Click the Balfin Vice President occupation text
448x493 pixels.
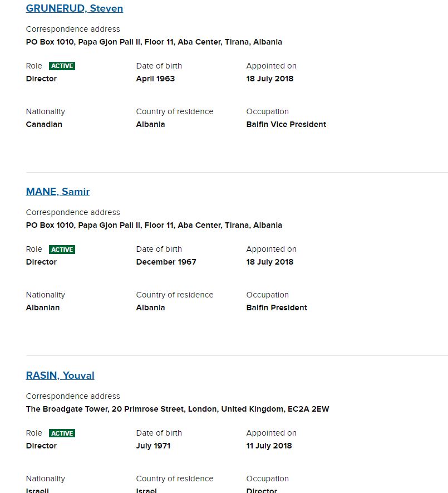(286, 124)
